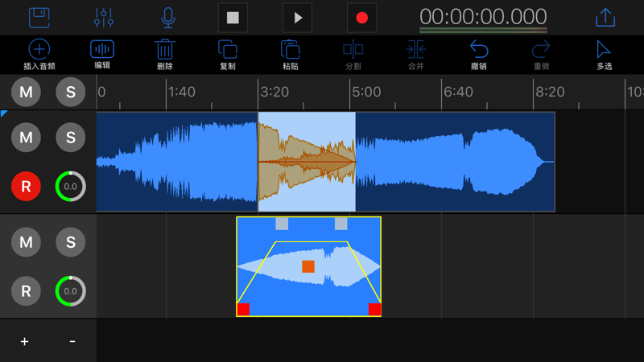Click the plus zoom-in button
Image resolution: width=644 pixels, height=362 pixels.
coord(25,342)
